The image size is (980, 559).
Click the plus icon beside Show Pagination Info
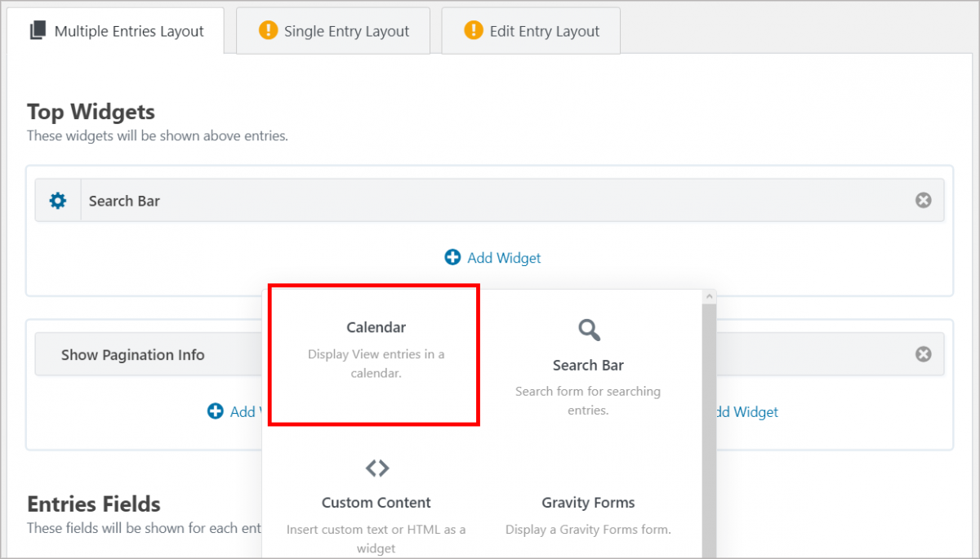214,411
